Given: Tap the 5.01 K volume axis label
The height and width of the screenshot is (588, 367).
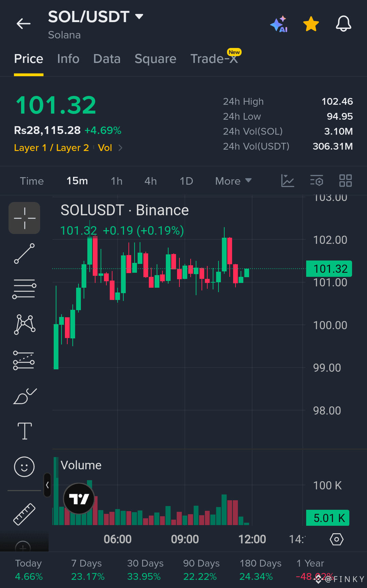Looking at the screenshot, I should (x=328, y=518).
